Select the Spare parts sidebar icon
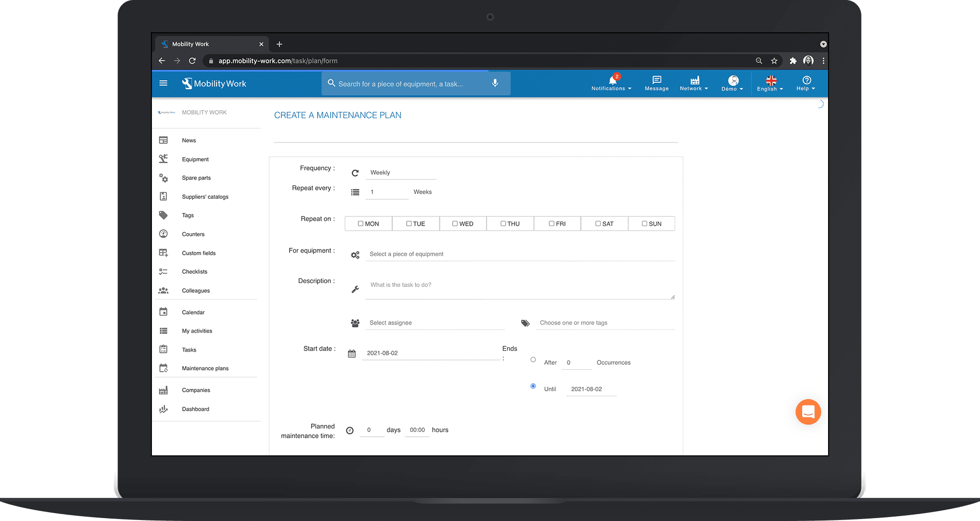Screen dimensions: 980x521 pos(164,178)
